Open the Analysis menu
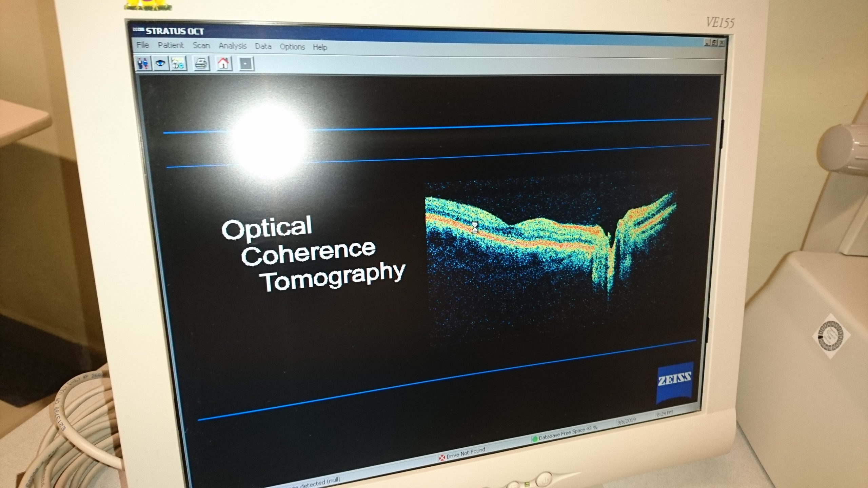The image size is (868, 488). tap(233, 46)
